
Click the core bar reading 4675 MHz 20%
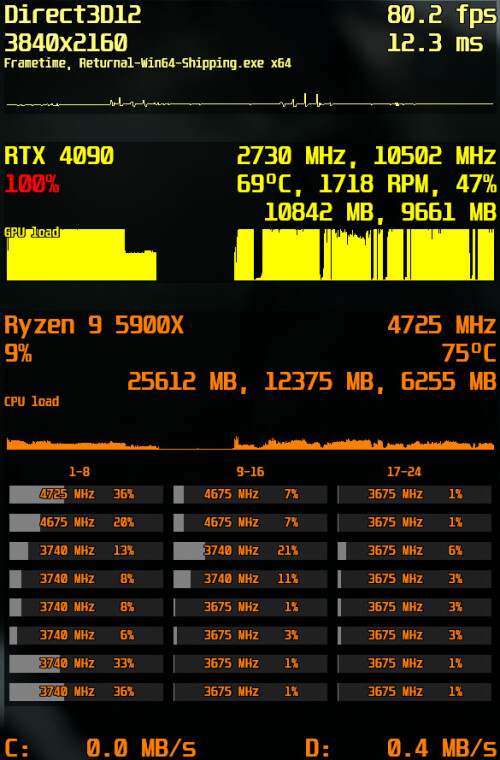point(86,522)
